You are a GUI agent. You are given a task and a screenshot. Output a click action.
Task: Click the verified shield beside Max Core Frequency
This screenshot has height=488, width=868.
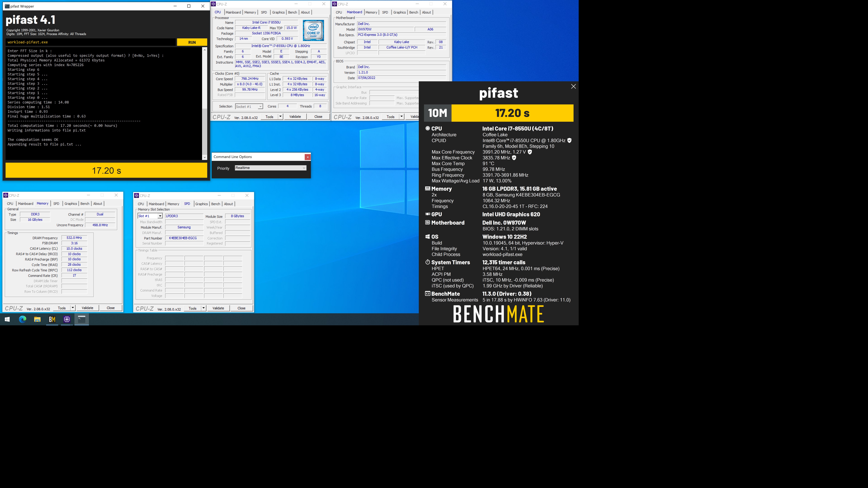pos(530,152)
